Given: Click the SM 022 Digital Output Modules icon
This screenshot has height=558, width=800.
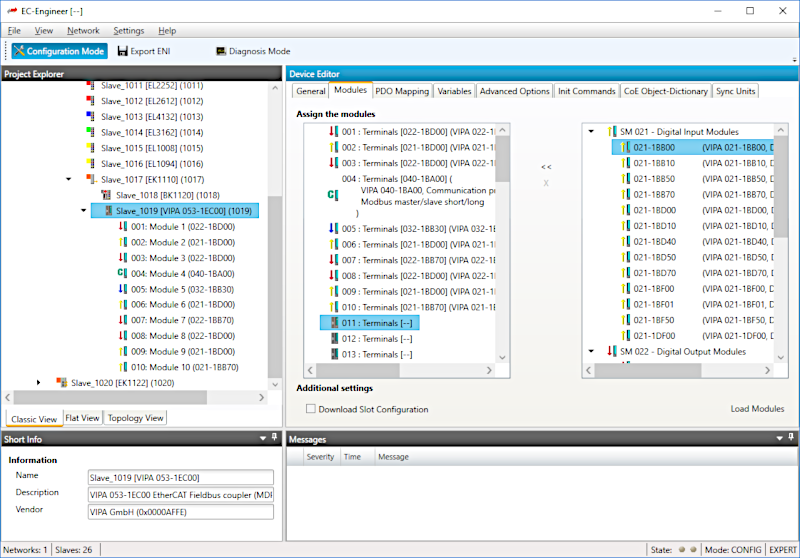Looking at the screenshot, I should (x=612, y=351).
